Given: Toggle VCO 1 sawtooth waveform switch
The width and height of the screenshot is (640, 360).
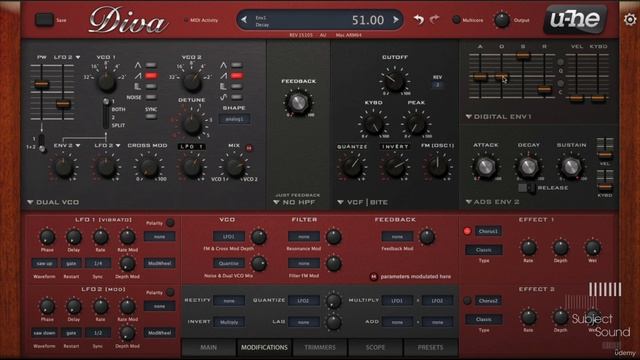Looking at the screenshot, I should pyautogui.click(x=151, y=76).
